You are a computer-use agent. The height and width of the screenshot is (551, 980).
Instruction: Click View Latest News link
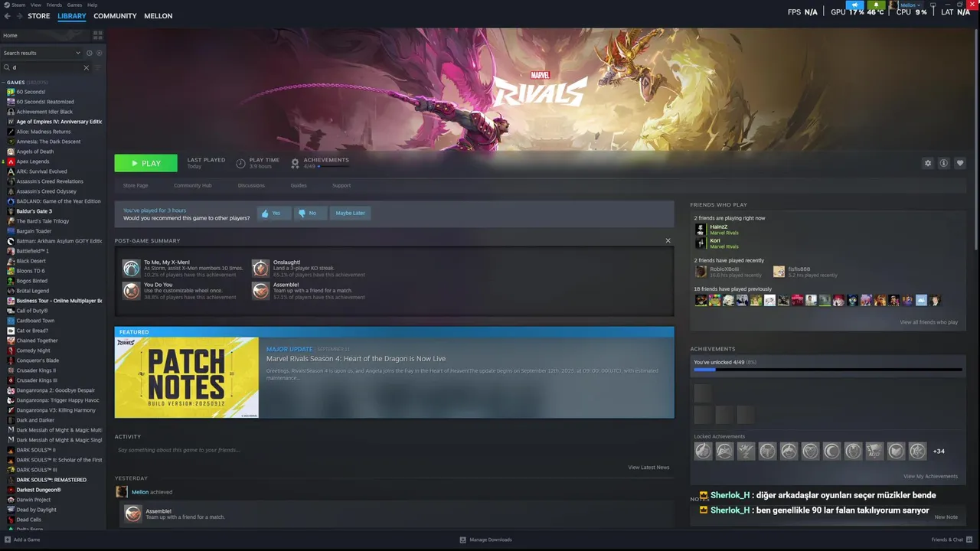(648, 467)
